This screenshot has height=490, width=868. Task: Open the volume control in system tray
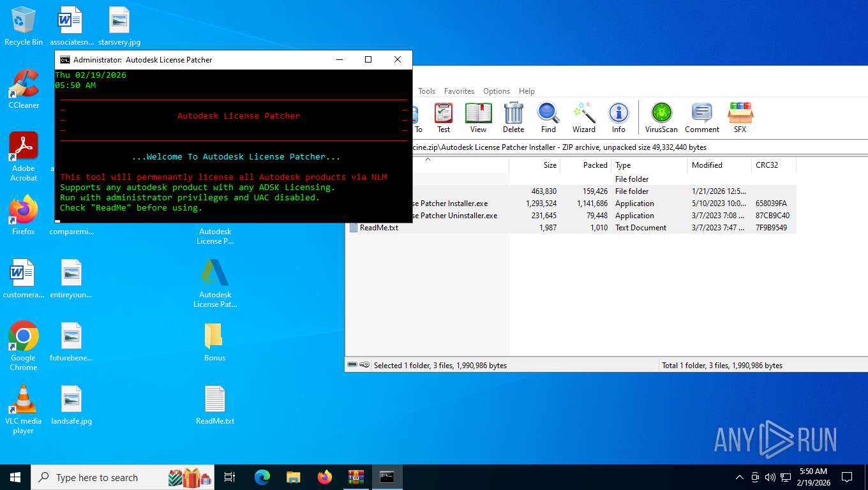770,477
